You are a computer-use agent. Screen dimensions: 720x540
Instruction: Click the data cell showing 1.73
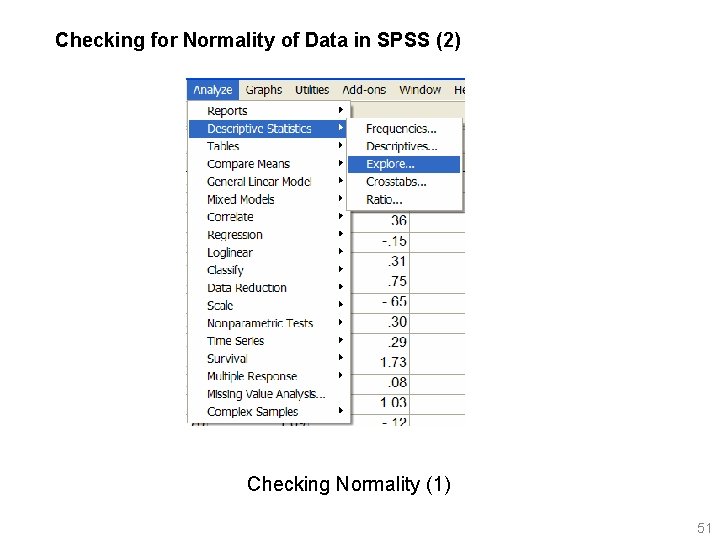tap(394, 362)
